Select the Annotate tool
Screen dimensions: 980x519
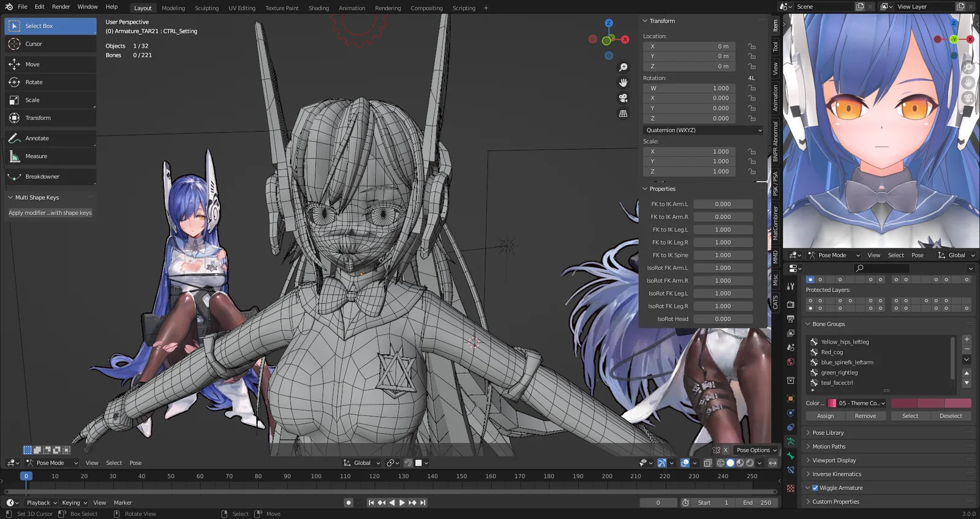[50, 138]
